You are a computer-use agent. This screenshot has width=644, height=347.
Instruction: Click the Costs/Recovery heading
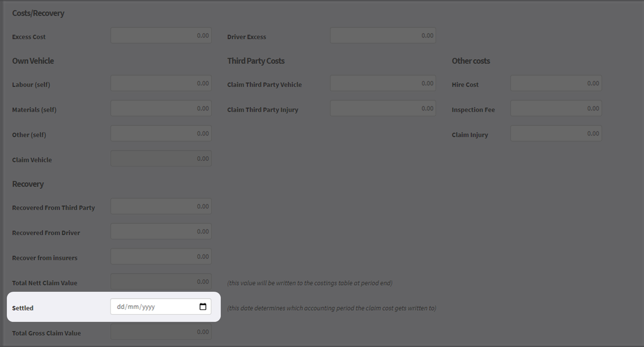click(x=38, y=13)
